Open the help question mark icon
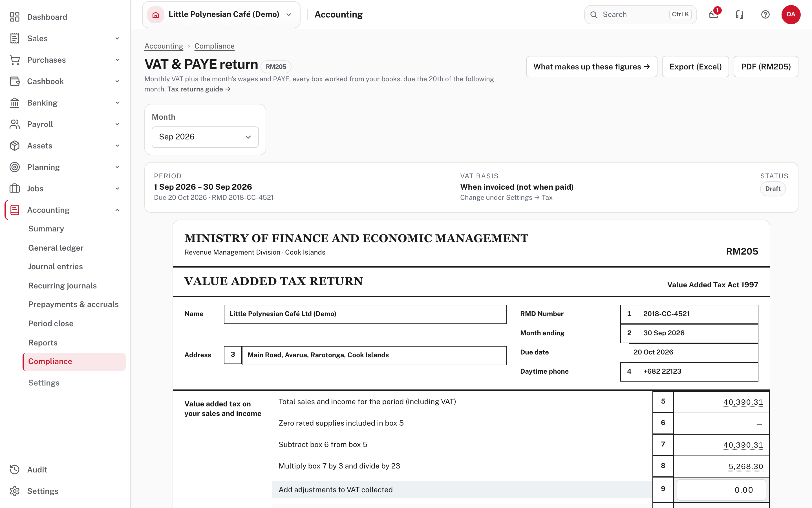The height and width of the screenshot is (508, 812). click(765, 14)
